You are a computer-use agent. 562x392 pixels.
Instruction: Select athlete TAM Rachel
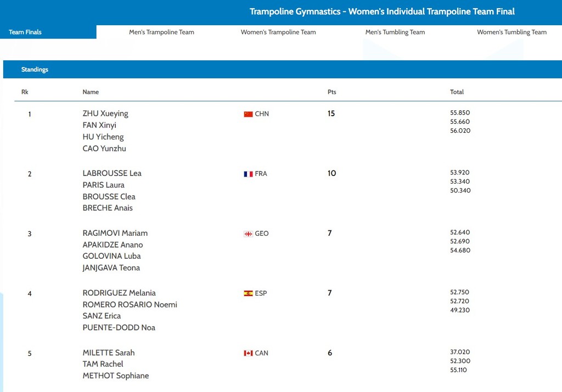(103, 363)
